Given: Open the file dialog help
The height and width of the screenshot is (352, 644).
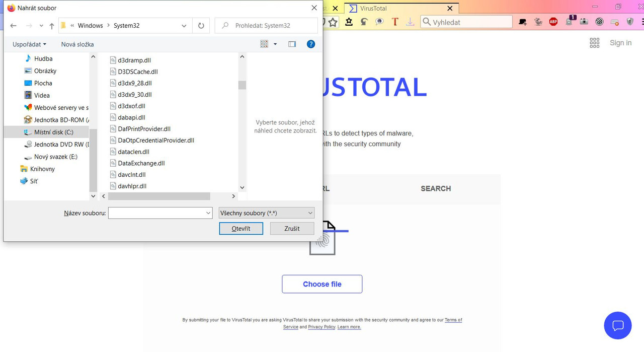Looking at the screenshot, I should pos(311,44).
